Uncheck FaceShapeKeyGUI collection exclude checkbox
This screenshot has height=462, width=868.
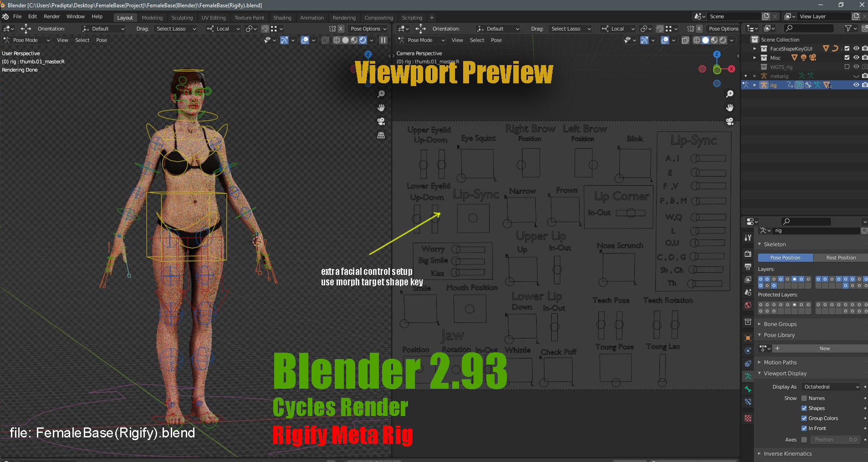tap(847, 48)
